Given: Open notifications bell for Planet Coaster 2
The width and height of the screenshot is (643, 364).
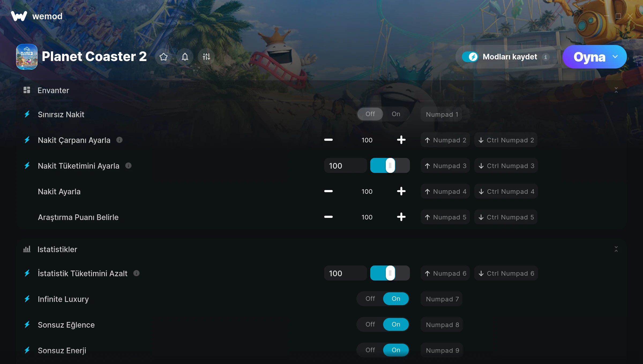Looking at the screenshot, I should point(185,57).
